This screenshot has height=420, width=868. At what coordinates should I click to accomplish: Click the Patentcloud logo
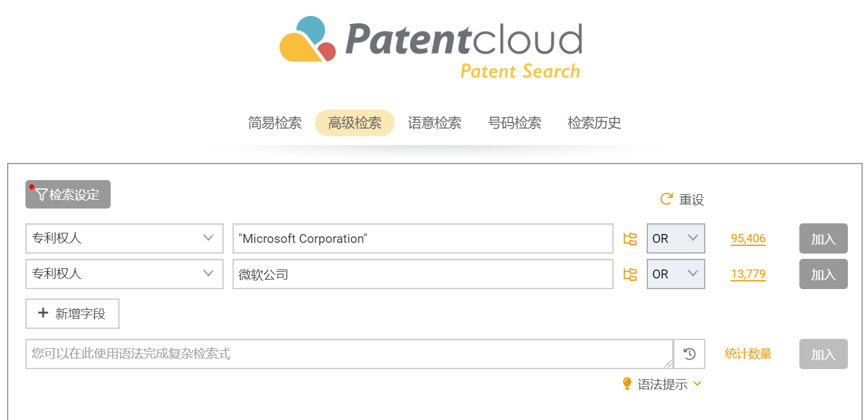pyautogui.click(x=430, y=47)
